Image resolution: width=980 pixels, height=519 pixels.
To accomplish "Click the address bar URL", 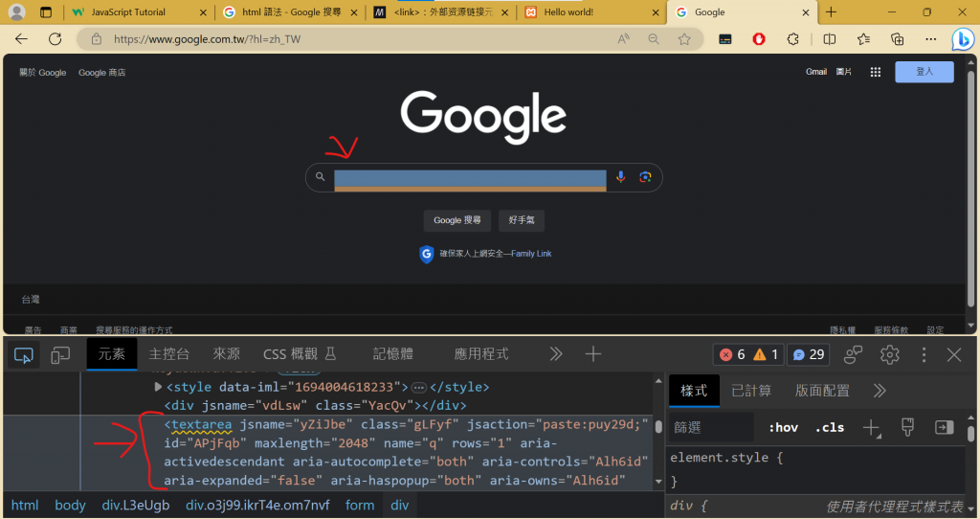I will pyautogui.click(x=207, y=38).
